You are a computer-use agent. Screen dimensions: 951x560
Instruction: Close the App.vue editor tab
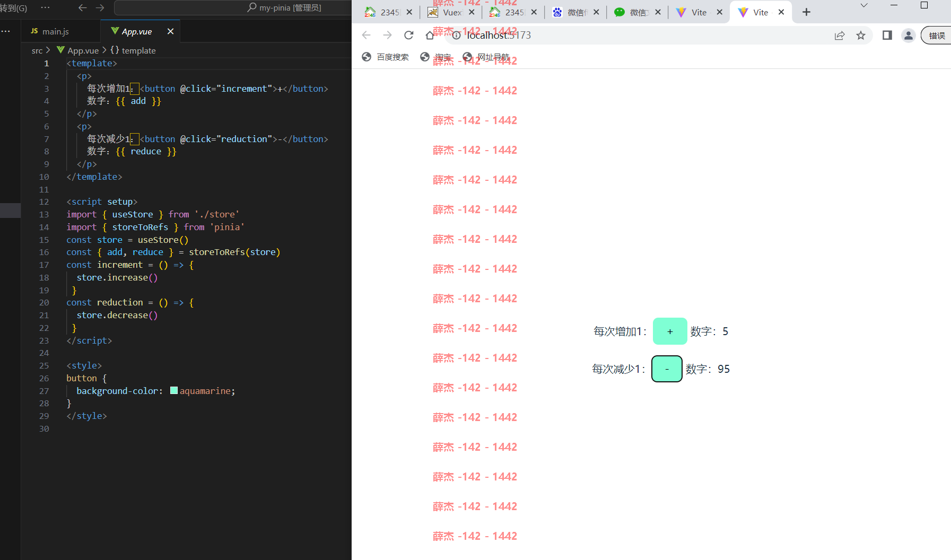point(170,31)
